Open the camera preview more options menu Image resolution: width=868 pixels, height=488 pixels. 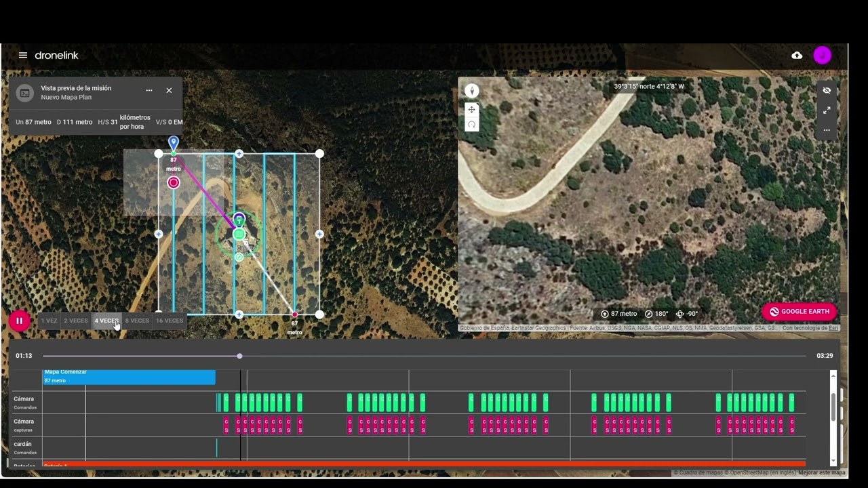pyautogui.click(x=827, y=129)
